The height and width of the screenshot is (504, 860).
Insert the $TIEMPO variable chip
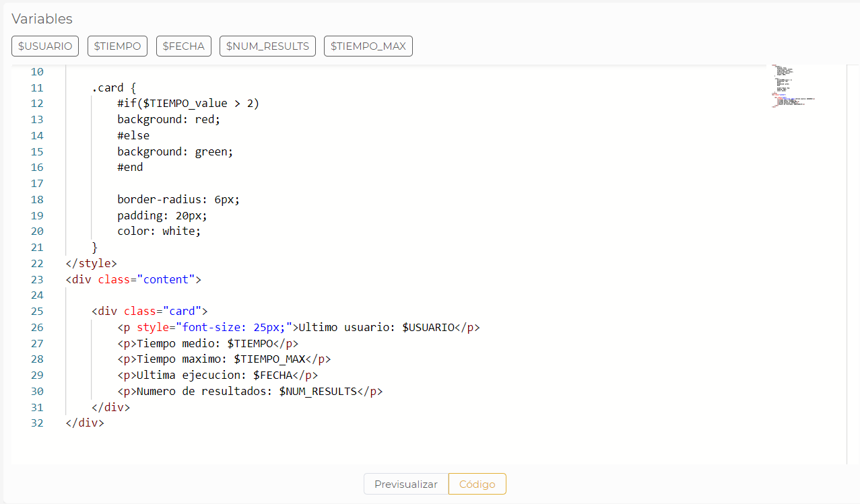click(117, 46)
